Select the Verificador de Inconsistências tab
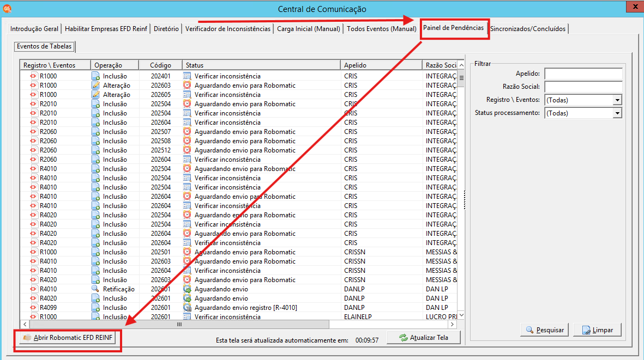The image size is (644, 360). (228, 29)
